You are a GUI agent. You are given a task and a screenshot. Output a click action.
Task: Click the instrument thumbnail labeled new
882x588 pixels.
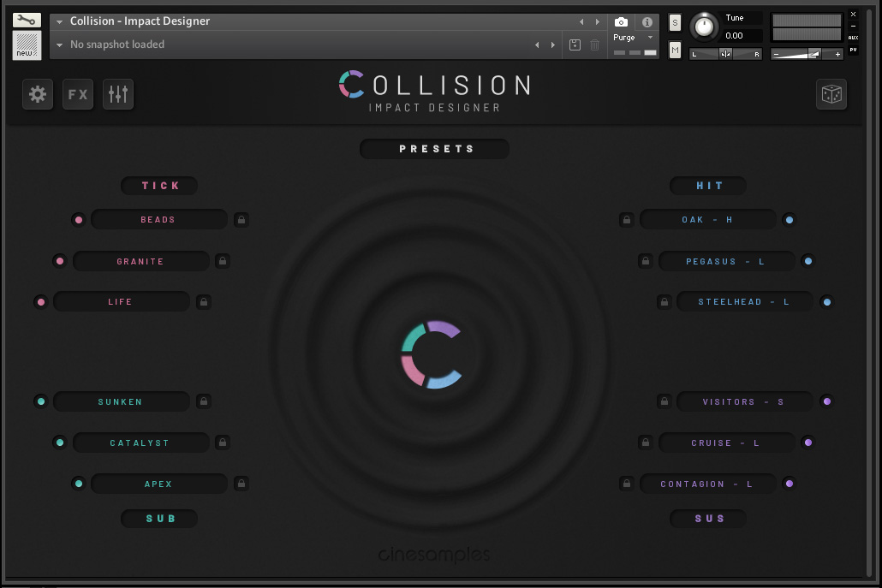coord(27,45)
